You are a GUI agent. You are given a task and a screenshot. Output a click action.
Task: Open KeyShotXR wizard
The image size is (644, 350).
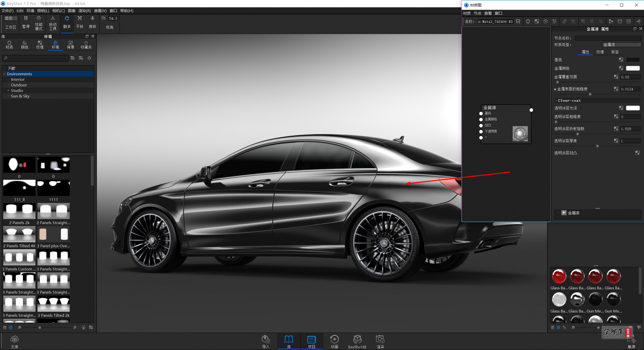(x=357, y=342)
